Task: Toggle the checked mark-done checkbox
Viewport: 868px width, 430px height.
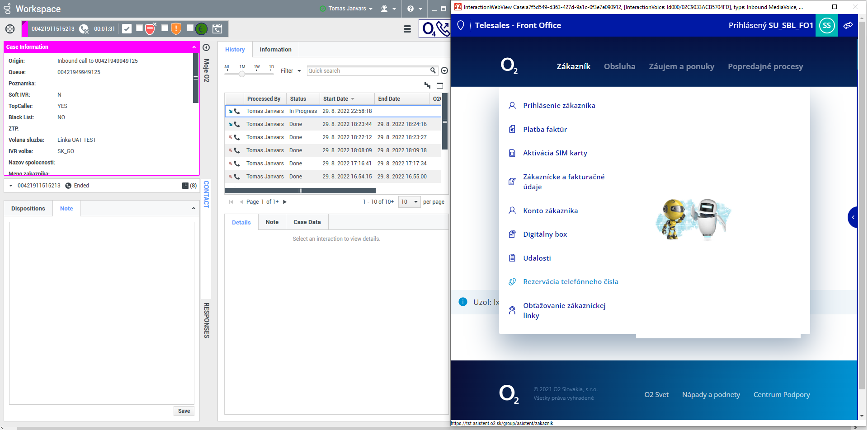Action: [127, 29]
